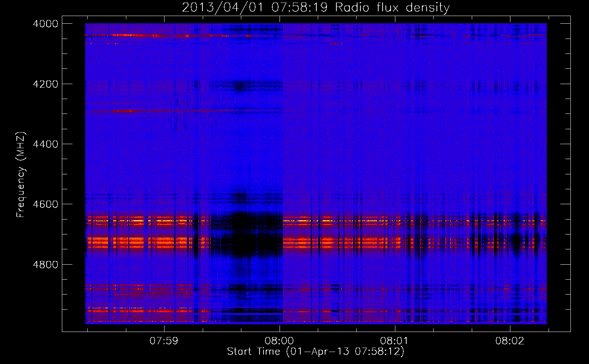Click the 08:01 time axis label
This screenshot has width=589, height=364.
(x=395, y=341)
